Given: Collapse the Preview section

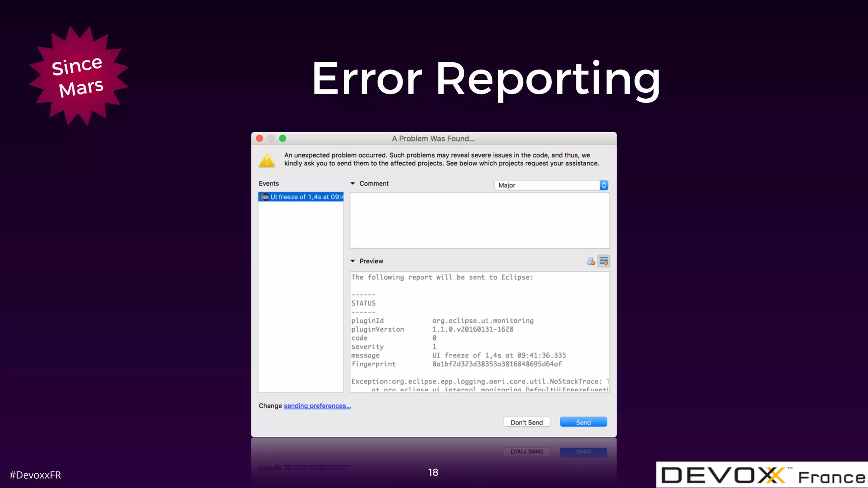Looking at the screenshot, I should (x=353, y=261).
